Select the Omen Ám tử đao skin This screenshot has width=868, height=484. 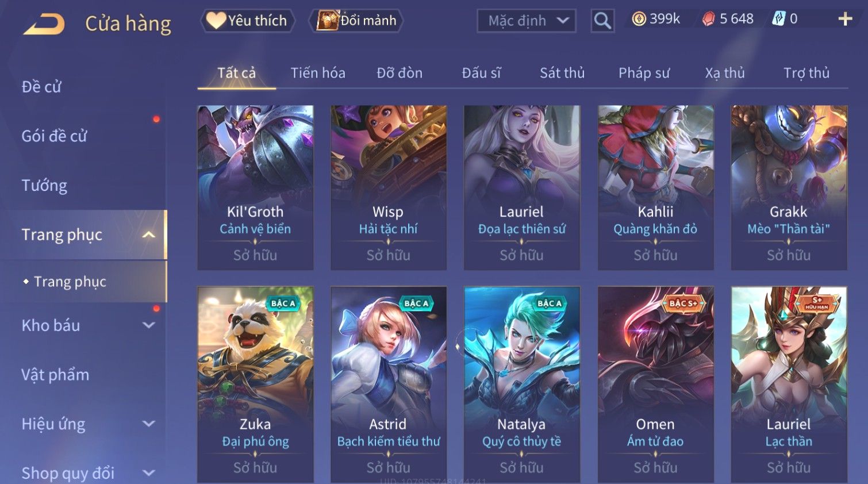(655, 385)
